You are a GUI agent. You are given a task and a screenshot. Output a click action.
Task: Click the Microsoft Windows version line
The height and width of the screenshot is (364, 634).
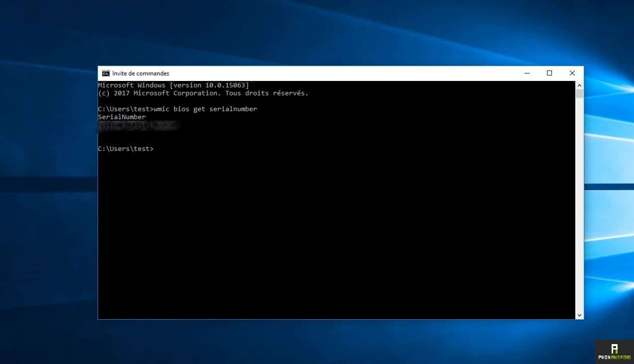[x=174, y=85]
